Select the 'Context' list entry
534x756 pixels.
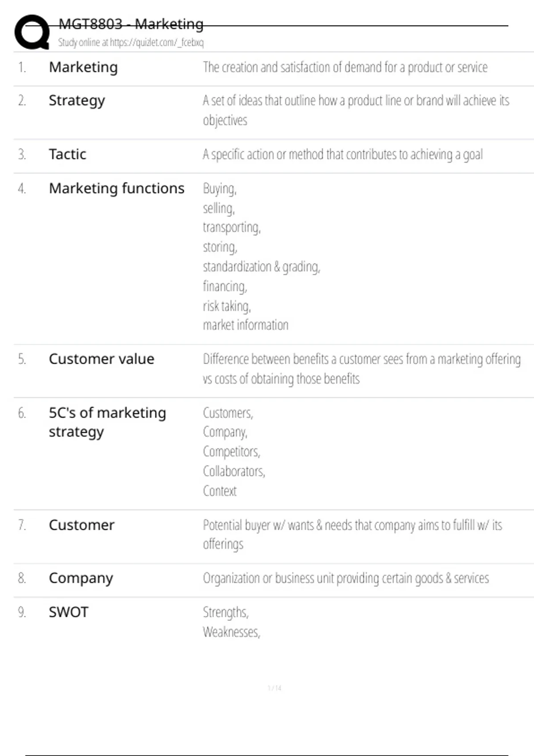(x=220, y=491)
